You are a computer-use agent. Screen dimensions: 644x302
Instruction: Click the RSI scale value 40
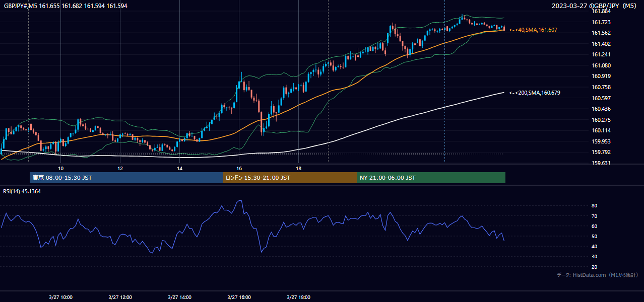[x=594, y=246]
